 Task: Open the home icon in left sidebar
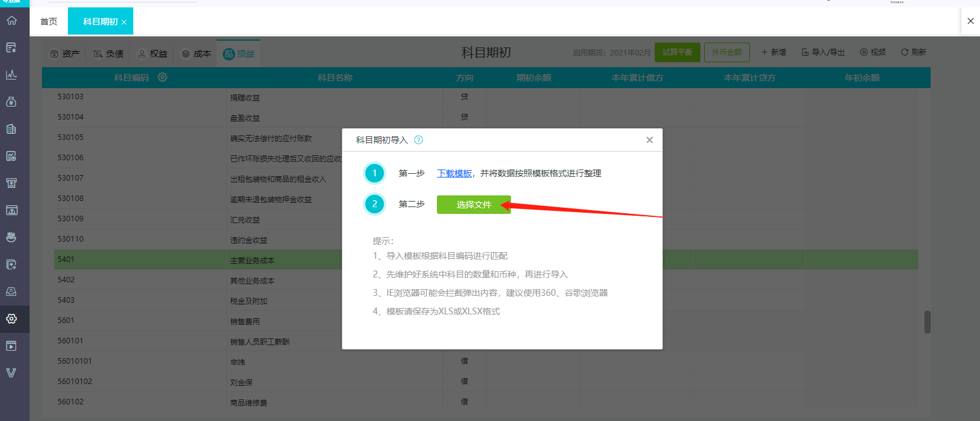(12, 20)
